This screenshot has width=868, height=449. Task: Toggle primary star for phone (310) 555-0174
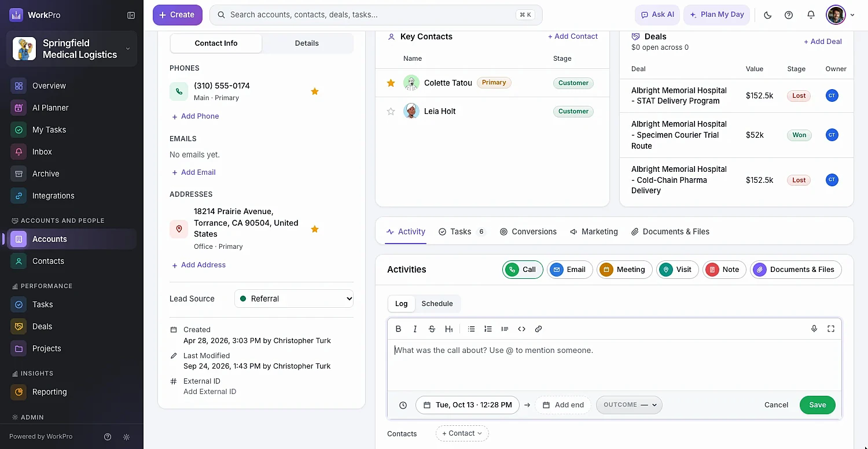(315, 91)
